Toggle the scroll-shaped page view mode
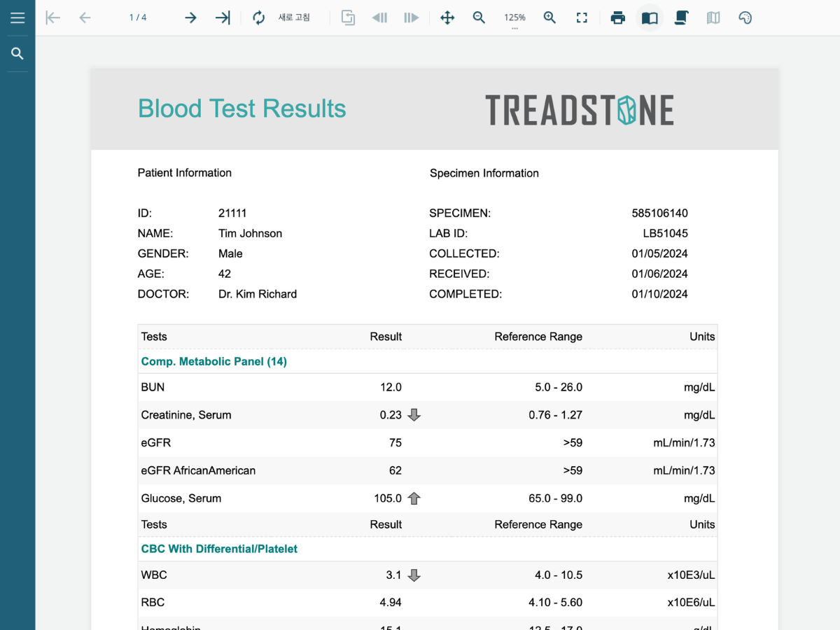The width and height of the screenshot is (840, 630). coord(681,18)
